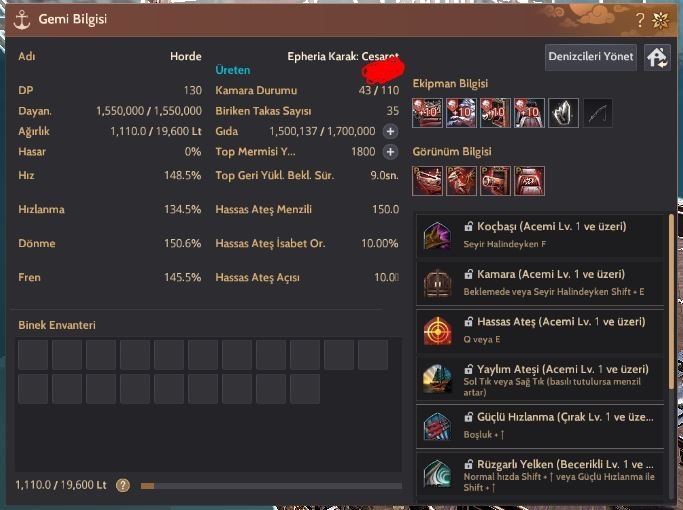Screen dimensions: 683x510
Task: Add food with Gıda plus button
Action: click(390, 131)
